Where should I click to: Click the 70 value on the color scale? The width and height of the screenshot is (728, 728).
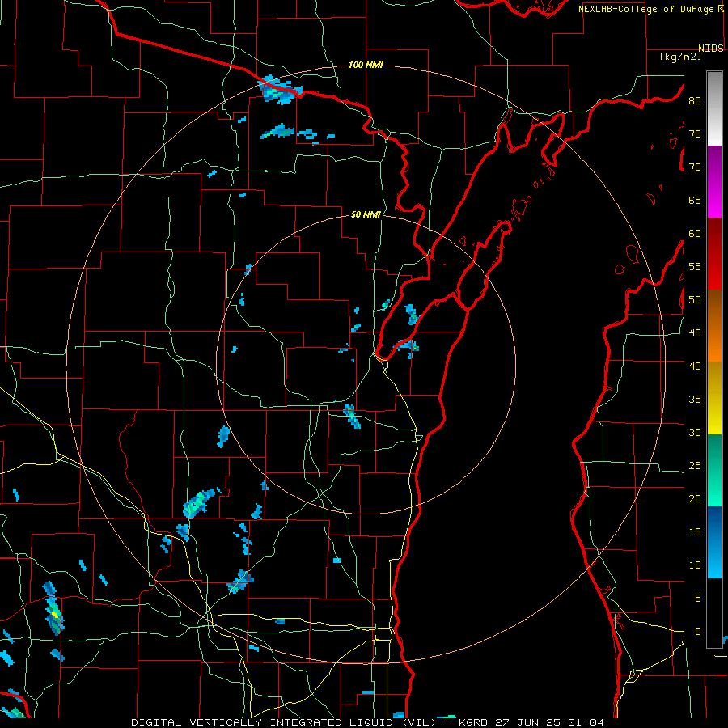(x=695, y=167)
